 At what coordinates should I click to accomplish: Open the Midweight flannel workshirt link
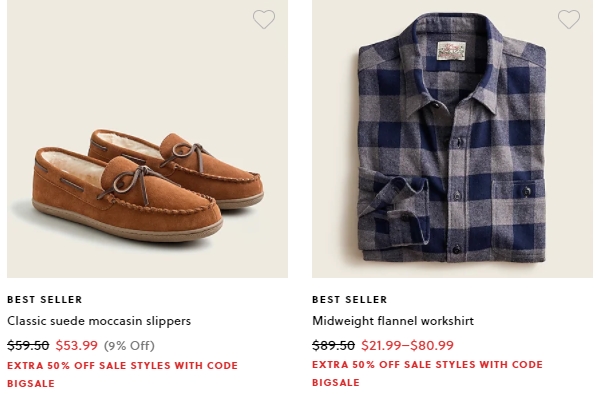pos(393,321)
